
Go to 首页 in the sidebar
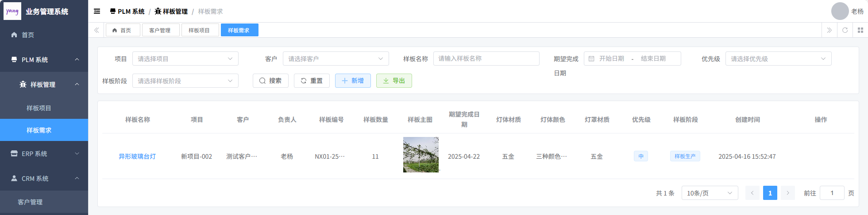click(x=28, y=35)
